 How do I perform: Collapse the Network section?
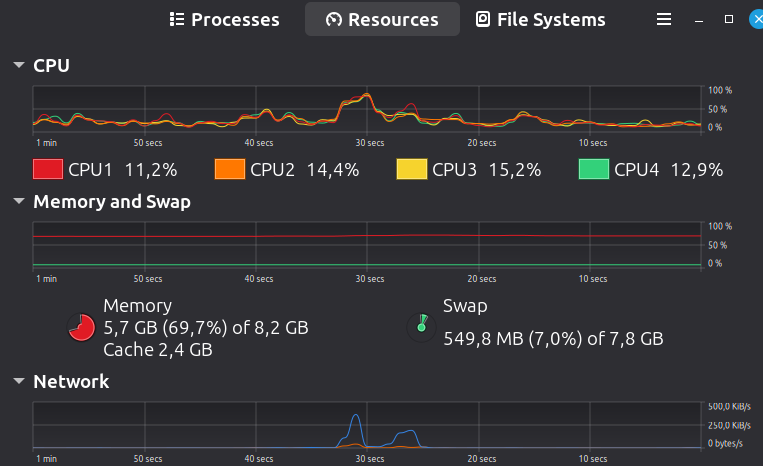tap(19, 381)
